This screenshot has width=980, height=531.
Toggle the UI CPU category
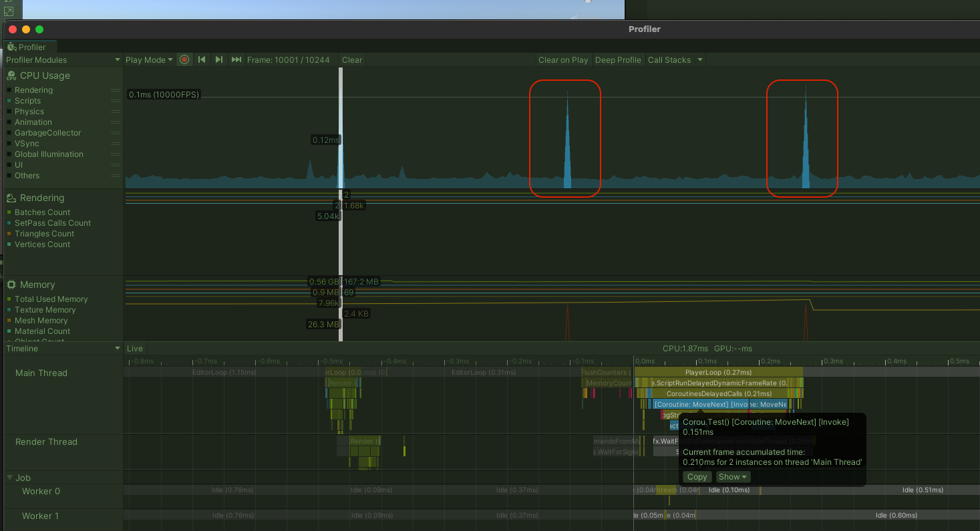[x=9, y=165]
